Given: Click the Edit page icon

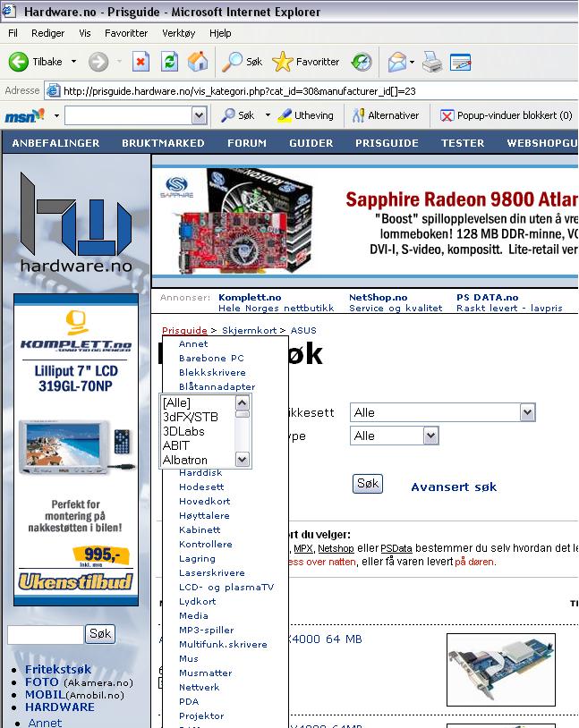Looking at the screenshot, I should 461,62.
